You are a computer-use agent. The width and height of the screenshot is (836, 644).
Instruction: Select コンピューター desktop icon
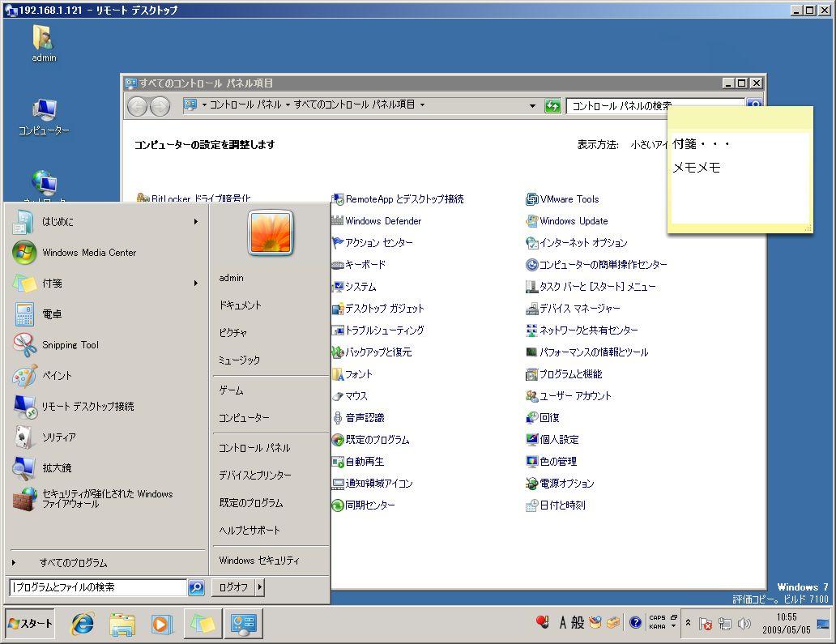point(44,117)
